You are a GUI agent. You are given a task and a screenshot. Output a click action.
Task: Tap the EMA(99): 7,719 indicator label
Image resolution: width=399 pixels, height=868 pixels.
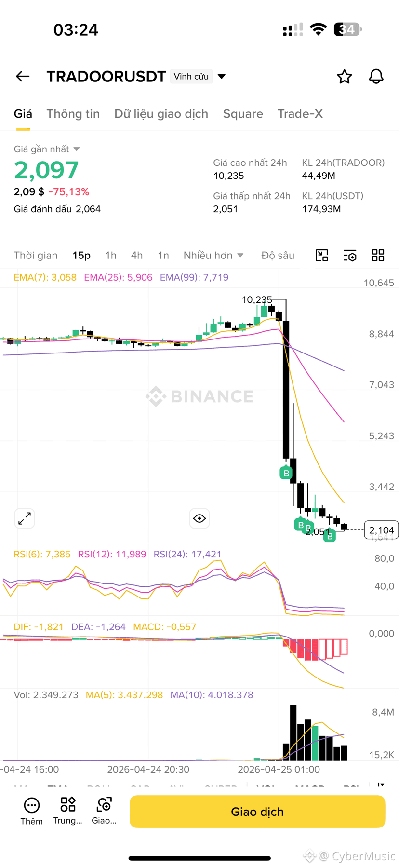click(194, 277)
